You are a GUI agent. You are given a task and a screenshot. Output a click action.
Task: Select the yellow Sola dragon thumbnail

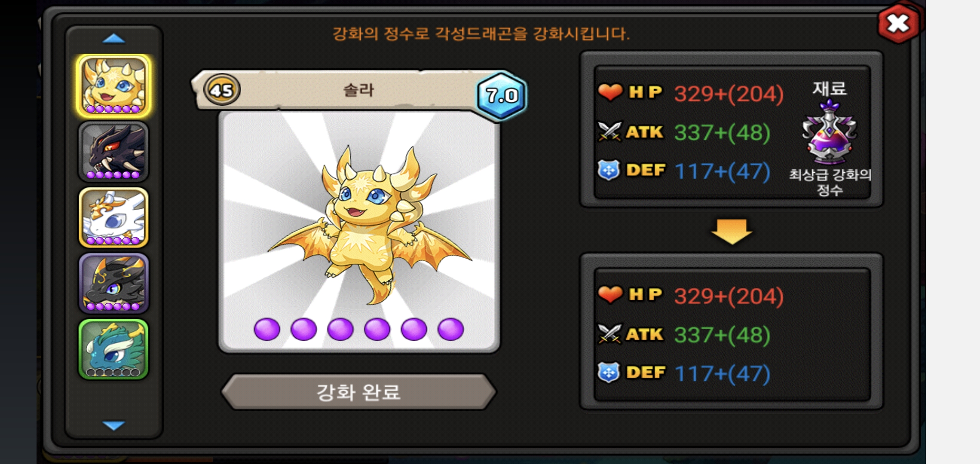[113, 86]
